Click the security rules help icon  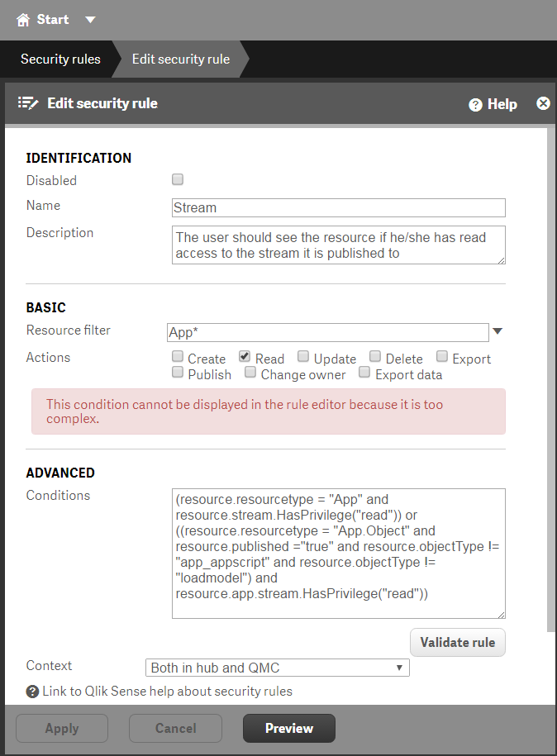tap(32, 692)
